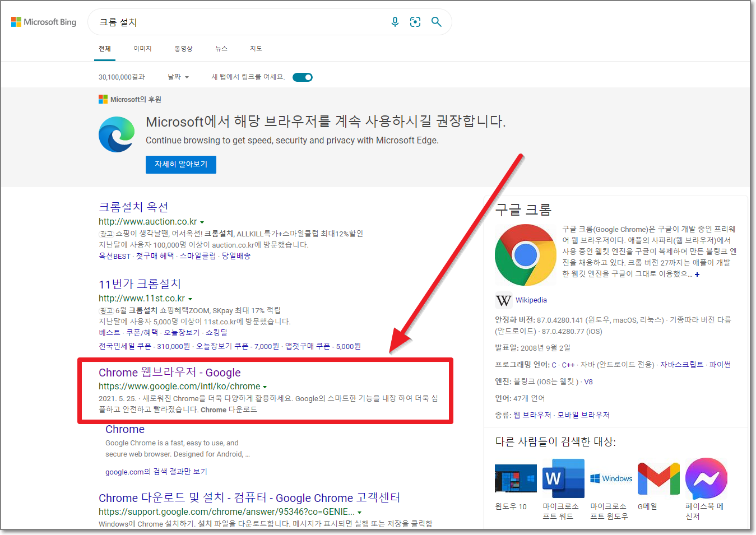This screenshot has width=756, height=535.
Task: Expand support.google.com URL dropdown arrow
Action: 359,513
